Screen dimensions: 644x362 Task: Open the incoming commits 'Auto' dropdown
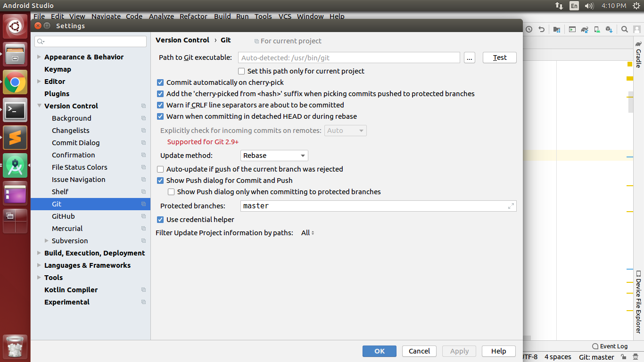[346, 131]
